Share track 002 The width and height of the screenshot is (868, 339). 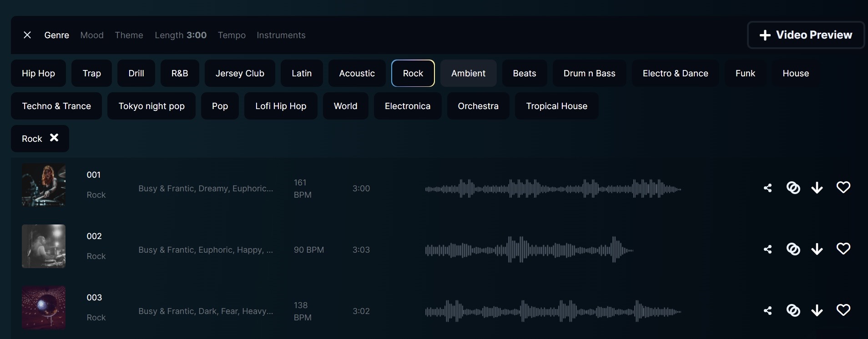(x=767, y=249)
